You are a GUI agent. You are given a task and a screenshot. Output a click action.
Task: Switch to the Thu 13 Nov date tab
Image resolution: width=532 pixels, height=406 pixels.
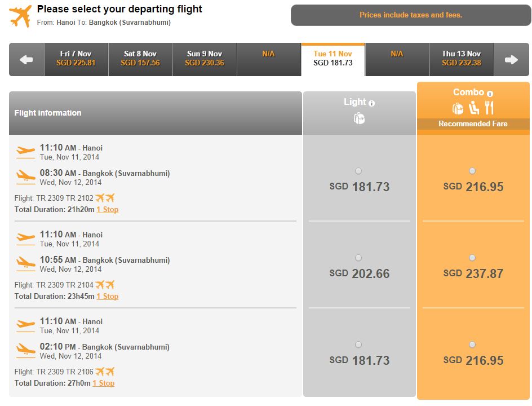click(462, 60)
